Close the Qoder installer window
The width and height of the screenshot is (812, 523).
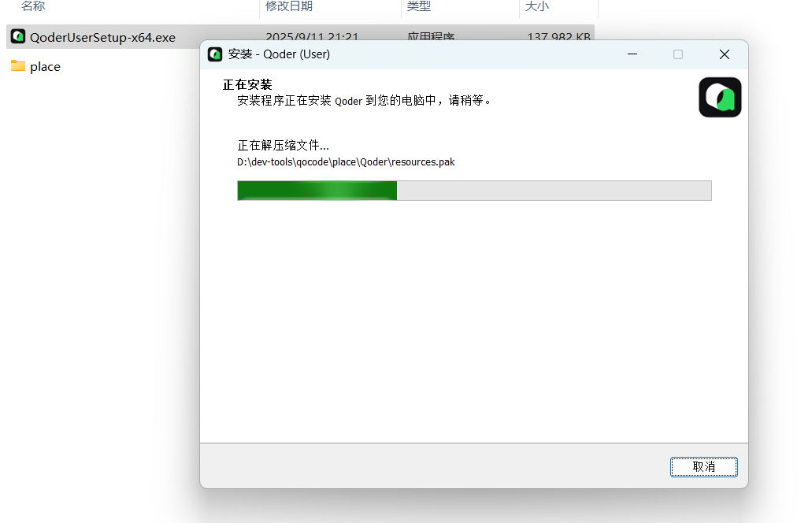(x=725, y=54)
